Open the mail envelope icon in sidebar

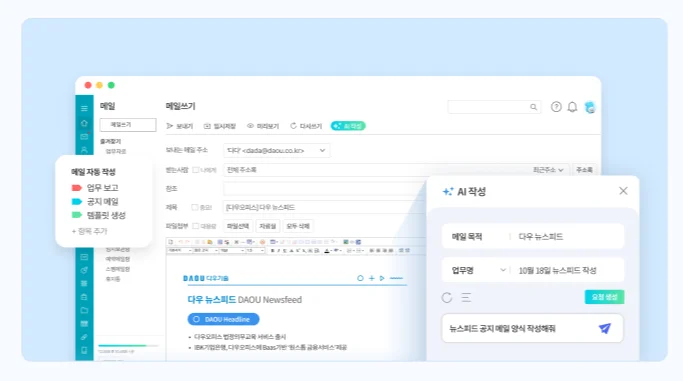point(84,136)
